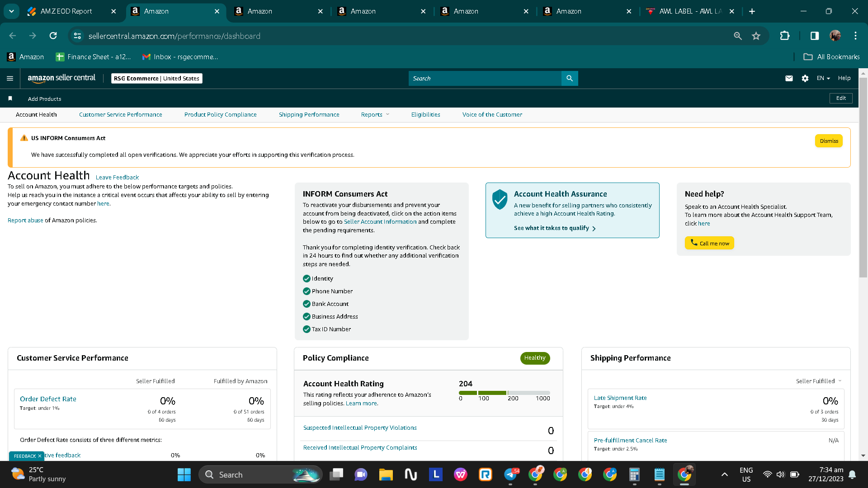Click the Windows Start button

pos(184,475)
